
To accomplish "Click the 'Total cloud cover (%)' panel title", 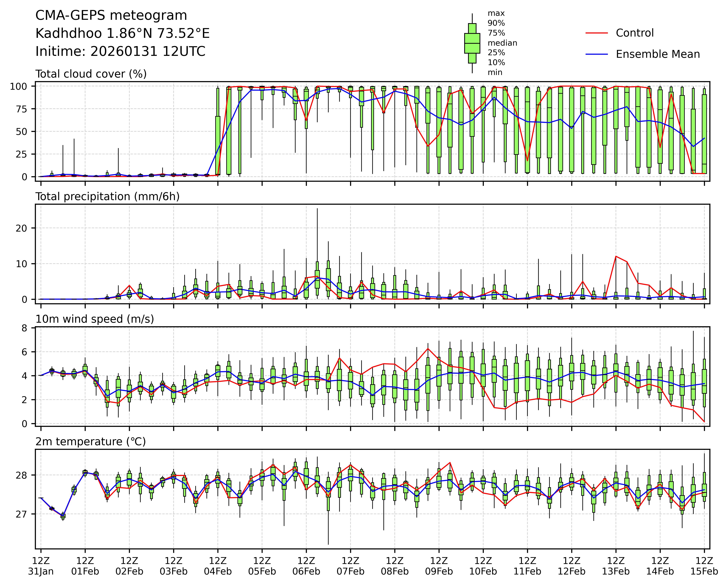I will pos(91,74).
